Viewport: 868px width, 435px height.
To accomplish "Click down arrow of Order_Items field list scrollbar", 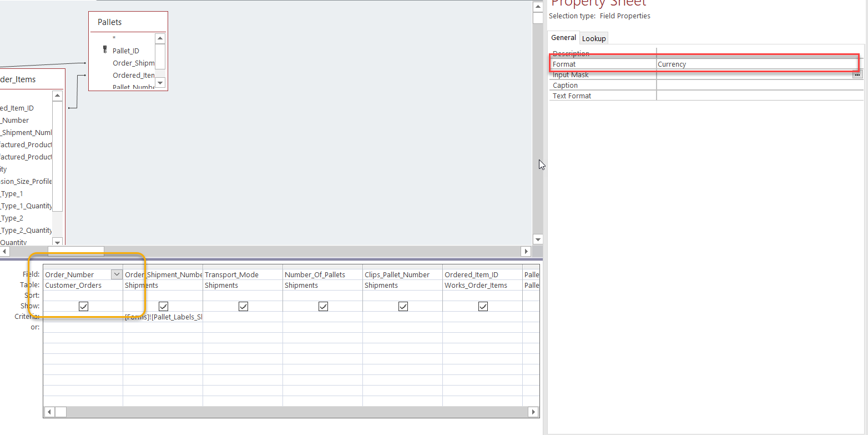I will [57, 242].
